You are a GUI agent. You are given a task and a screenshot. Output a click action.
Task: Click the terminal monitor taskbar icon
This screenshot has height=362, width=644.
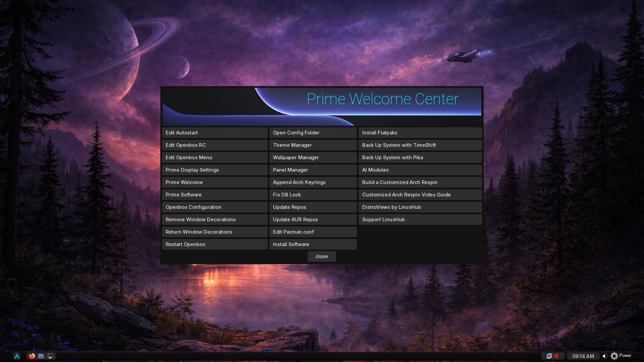(x=50, y=356)
